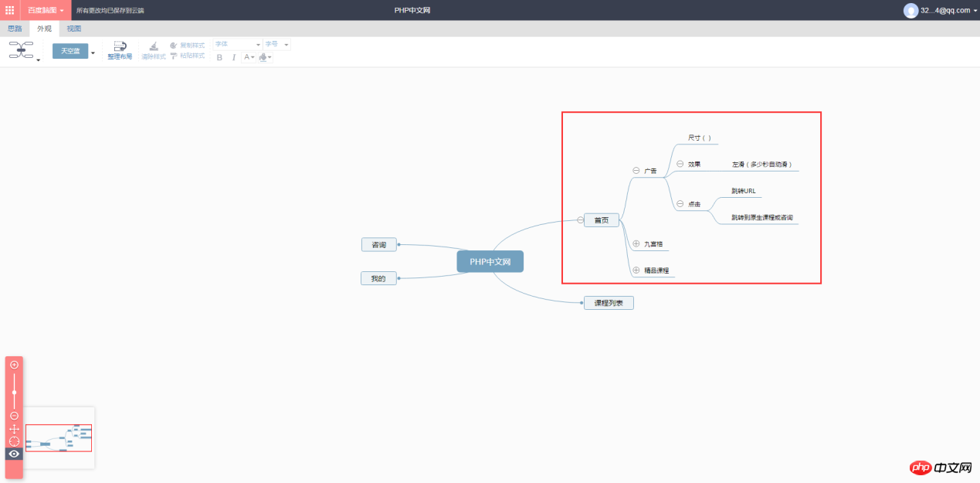Select the 广告 node text
This screenshot has height=483, width=980.
point(650,171)
